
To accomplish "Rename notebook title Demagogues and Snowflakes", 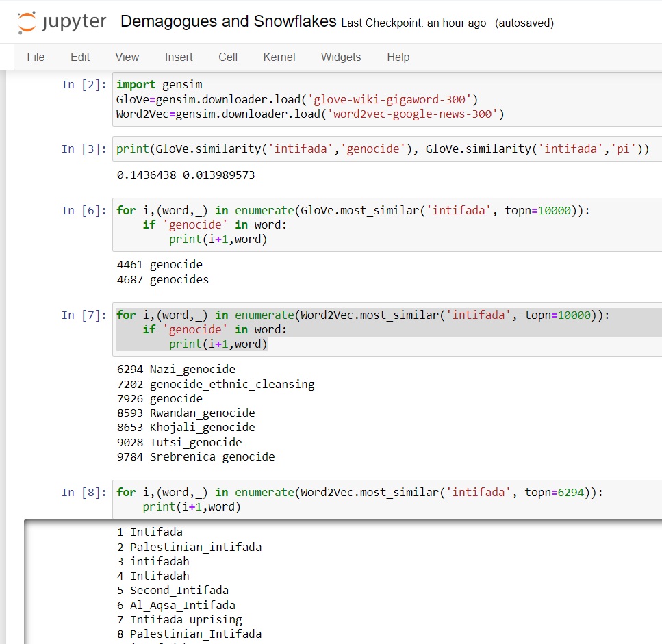I will coord(228,22).
